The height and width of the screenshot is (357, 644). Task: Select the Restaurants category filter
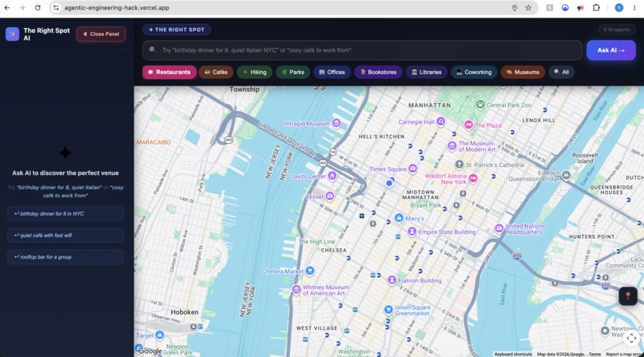169,72
